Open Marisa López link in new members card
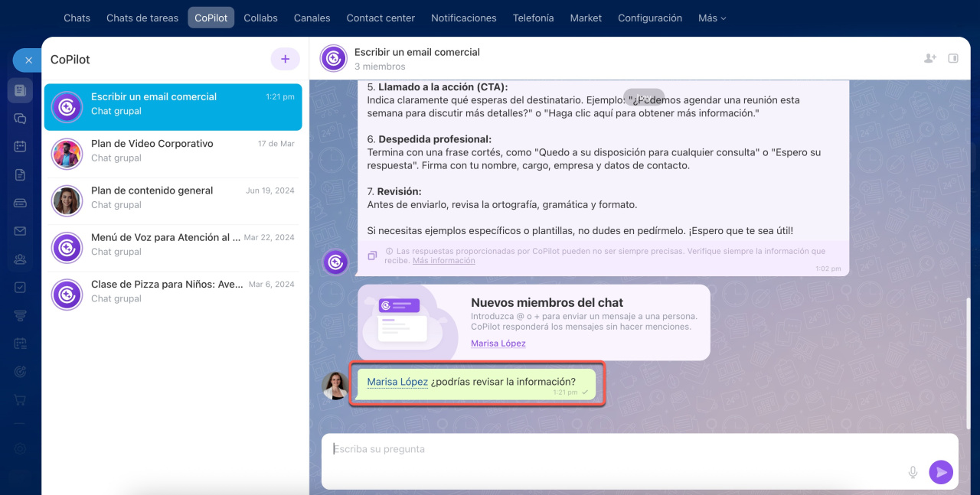The width and height of the screenshot is (980, 495). [498, 344]
